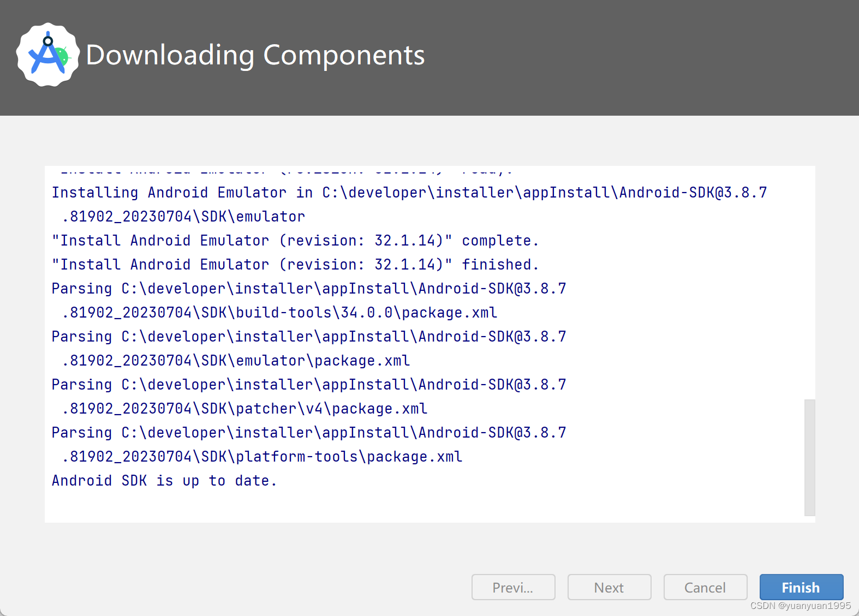Click the build-tools\34.0.0\package.xml path line
Image resolution: width=859 pixels, height=616 pixels.
pos(279,313)
